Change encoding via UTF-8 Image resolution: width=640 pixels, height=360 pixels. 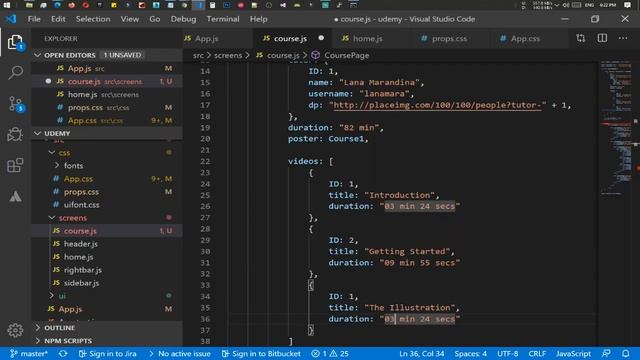coord(507,353)
